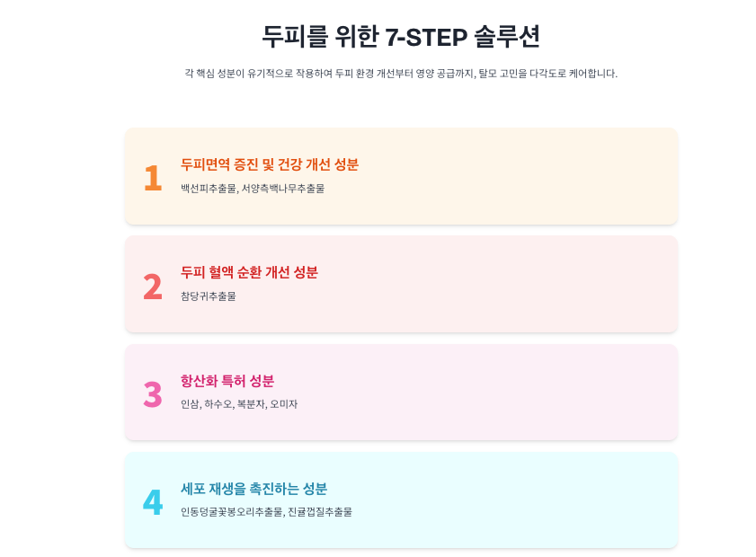The image size is (756, 557).
Task: Click the '진귤껍질추출물' ingredient text
Action: point(320,512)
